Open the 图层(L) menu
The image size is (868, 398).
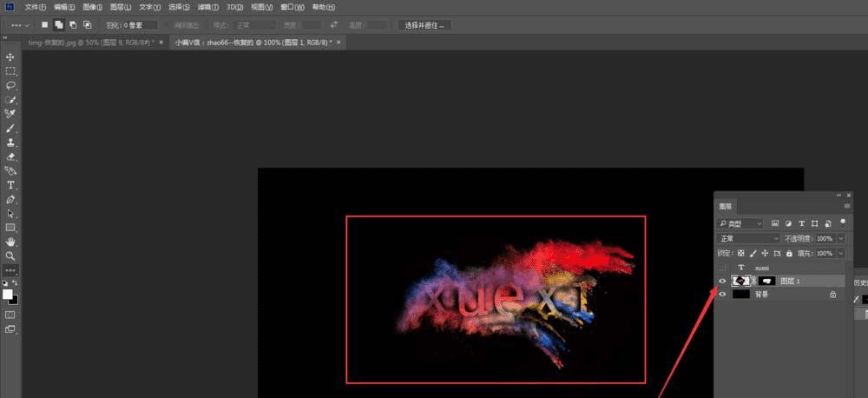tap(121, 7)
